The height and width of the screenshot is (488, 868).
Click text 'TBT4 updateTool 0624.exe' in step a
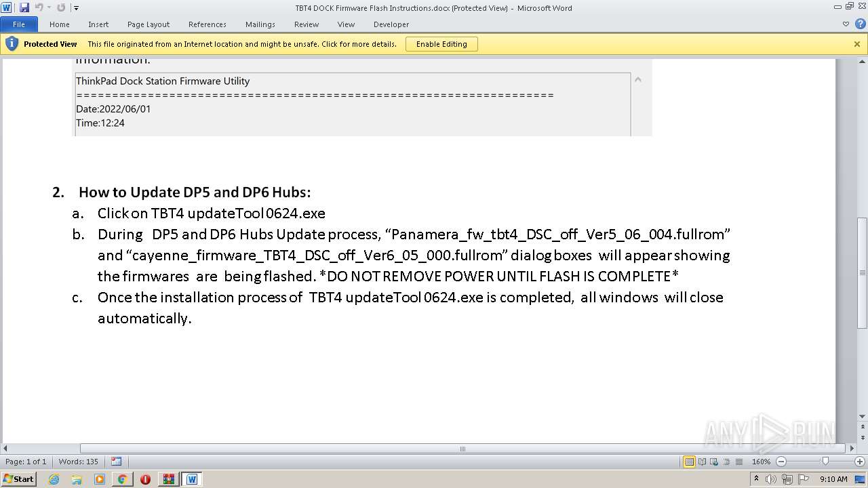[238, 213]
